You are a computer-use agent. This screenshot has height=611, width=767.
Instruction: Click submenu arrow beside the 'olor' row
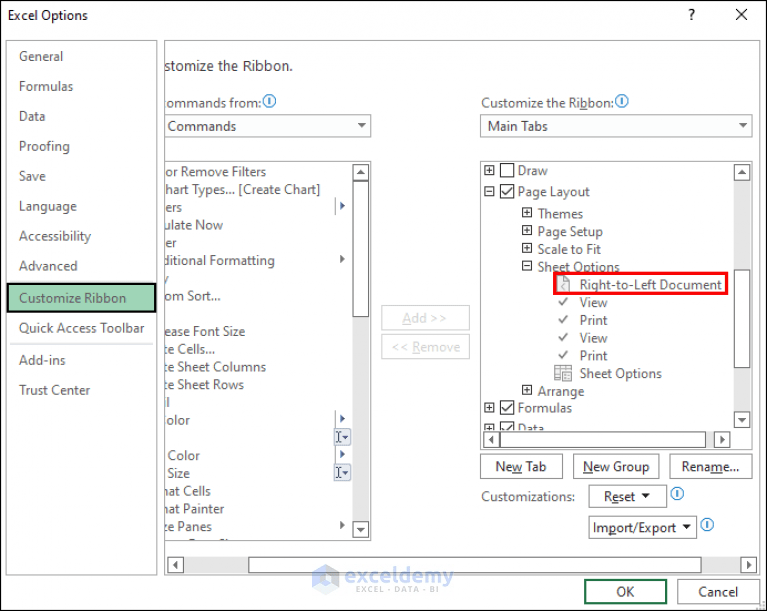coord(342,419)
